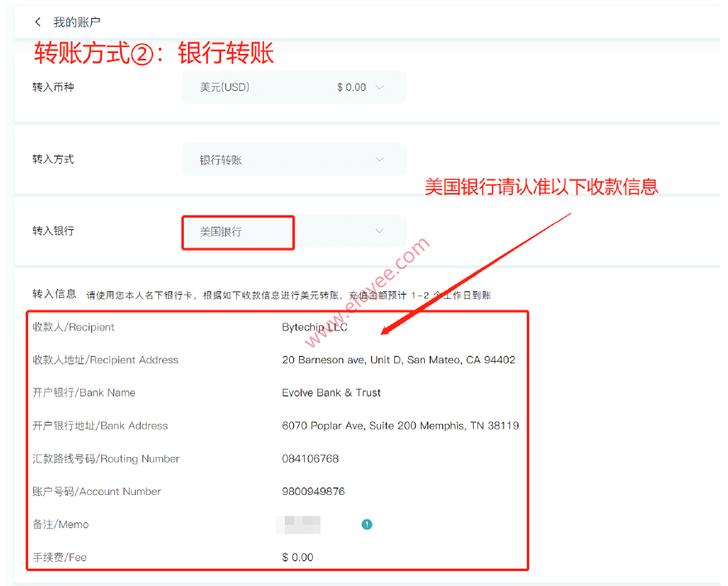The image size is (728, 586).
Task: Open the 美元(USD) currency dropdown
Action: pos(248,86)
